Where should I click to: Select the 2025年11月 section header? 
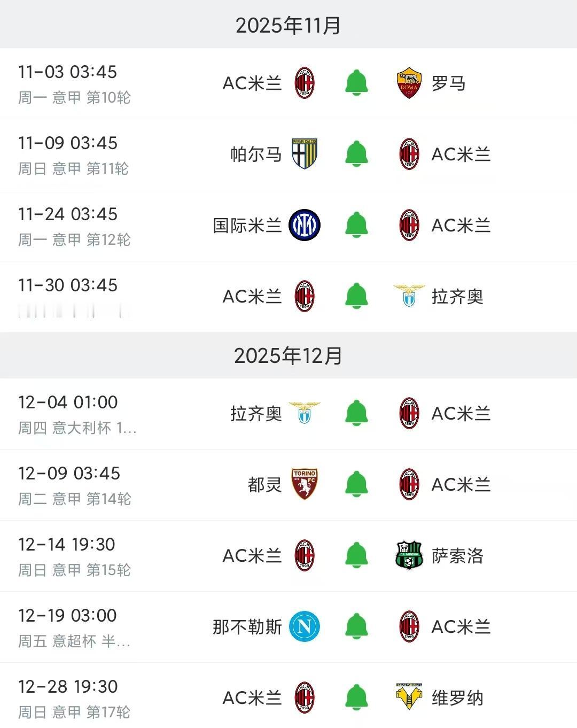[x=288, y=24]
